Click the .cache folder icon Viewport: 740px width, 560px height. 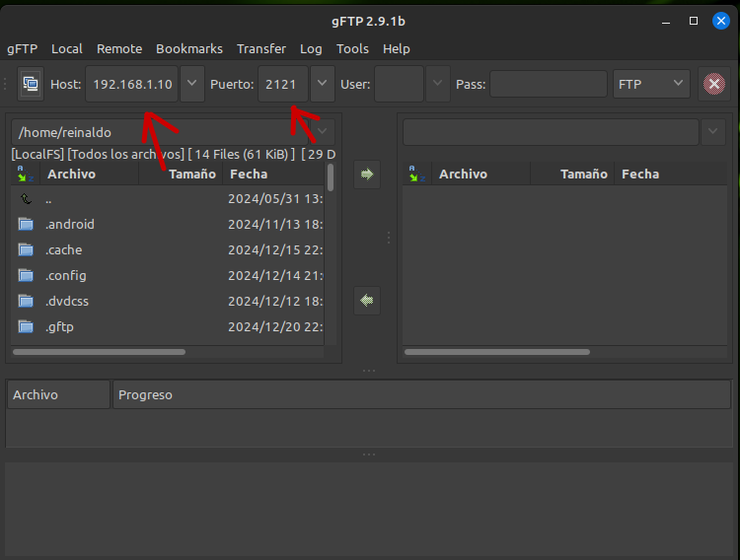[26, 249]
